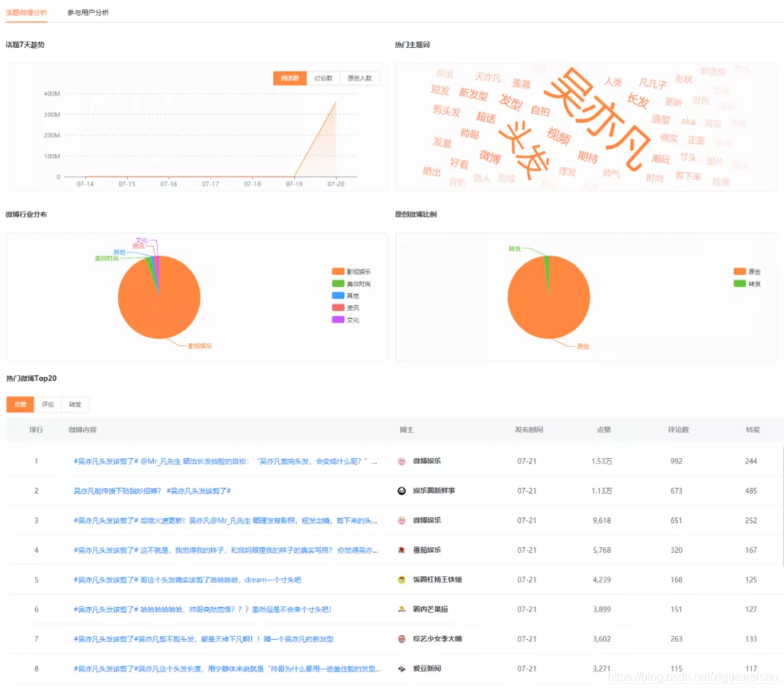Open rank 1 post about @Mr_凡先生 selfie
The height and width of the screenshot is (690, 784).
pos(225,461)
